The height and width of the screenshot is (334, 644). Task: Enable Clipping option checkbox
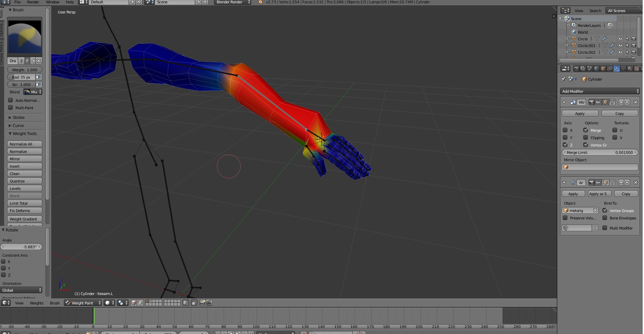(x=586, y=138)
